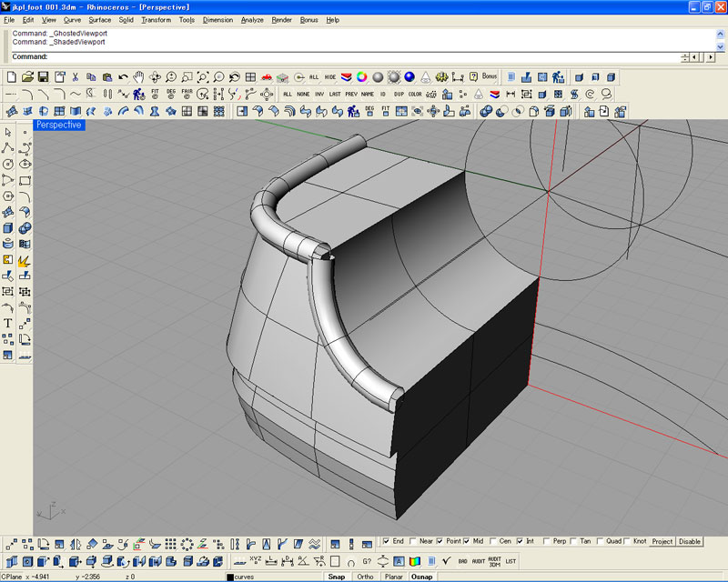
Task: Click the Open folder icon
Action: tap(27, 77)
